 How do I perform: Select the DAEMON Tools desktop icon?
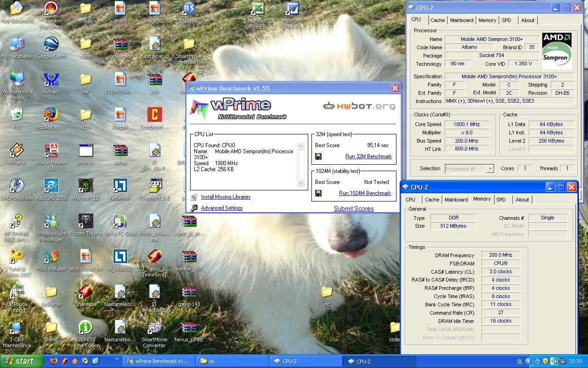click(x=17, y=185)
